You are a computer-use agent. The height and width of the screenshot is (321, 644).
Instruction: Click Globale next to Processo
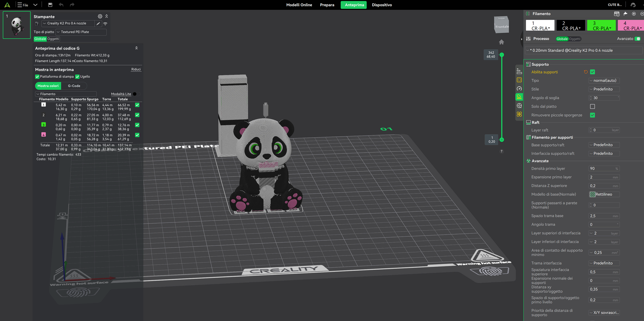[562, 39]
